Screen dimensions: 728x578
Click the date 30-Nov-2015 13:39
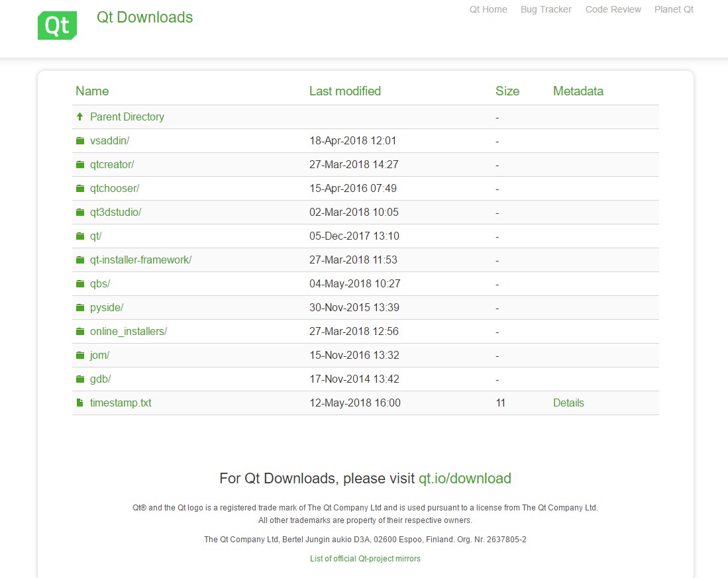click(354, 308)
